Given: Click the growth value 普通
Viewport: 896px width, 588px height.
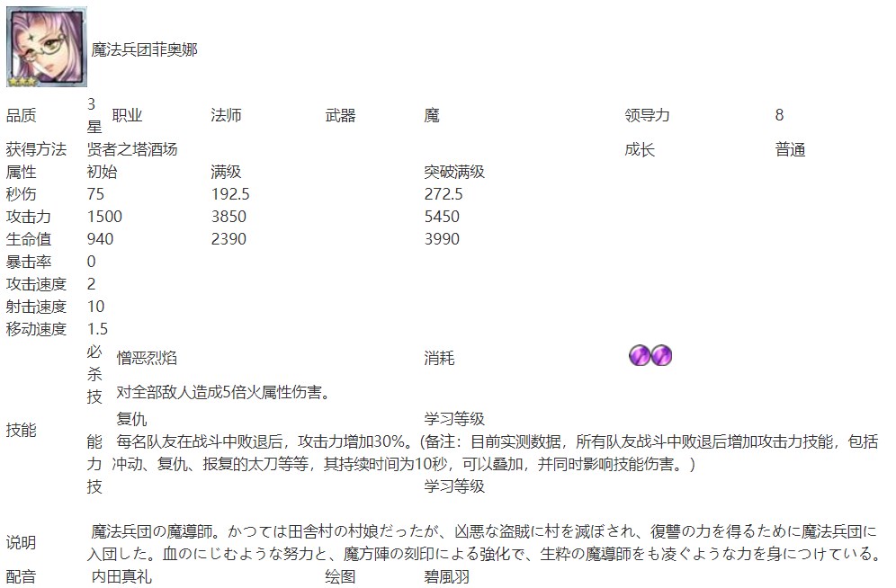Looking at the screenshot, I should point(790,149).
